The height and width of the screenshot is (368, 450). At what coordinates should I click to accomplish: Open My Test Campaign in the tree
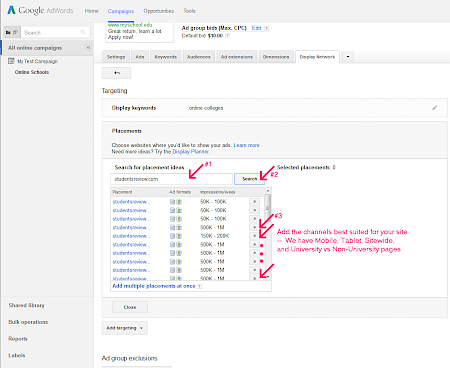click(x=38, y=61)
